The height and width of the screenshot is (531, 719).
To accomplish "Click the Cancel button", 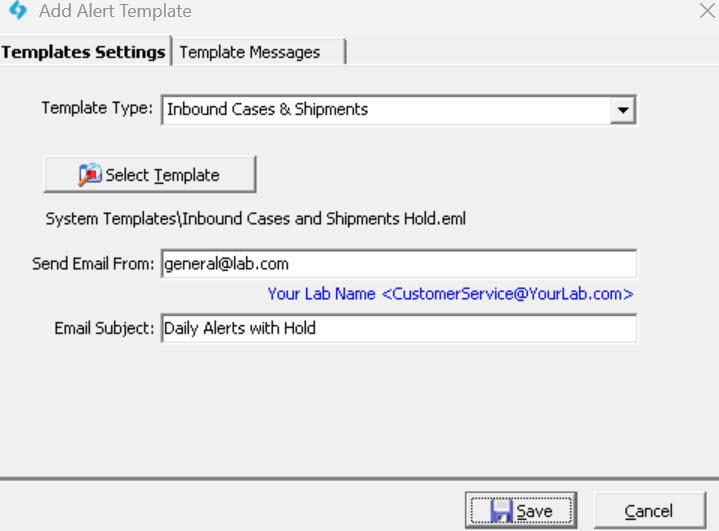I will [x=649, y=510].
